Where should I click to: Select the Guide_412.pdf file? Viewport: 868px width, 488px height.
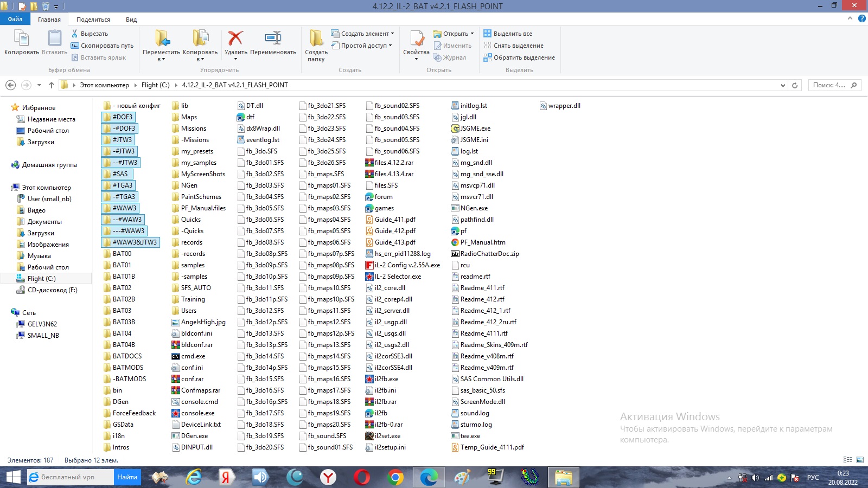[391, 231]
